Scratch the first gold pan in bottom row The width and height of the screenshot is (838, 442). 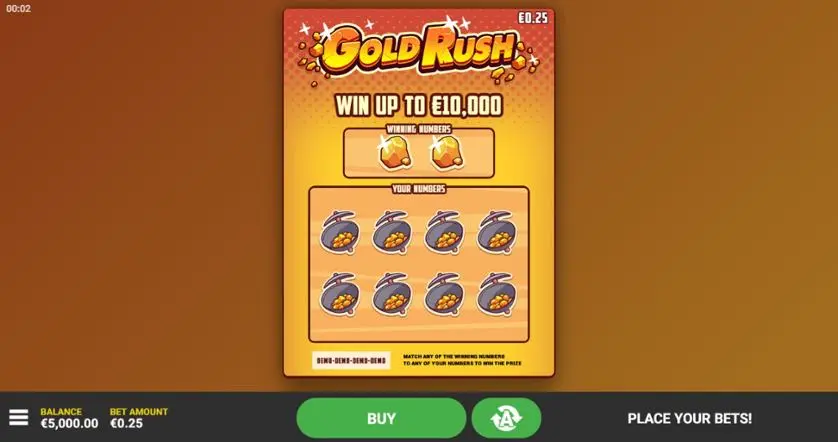pos(340,294)
